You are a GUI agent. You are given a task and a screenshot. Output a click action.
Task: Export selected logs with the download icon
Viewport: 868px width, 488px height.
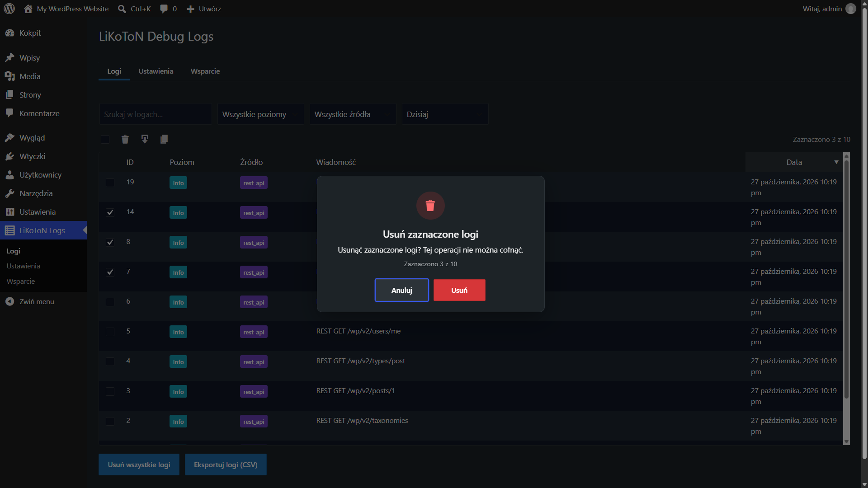145,139
